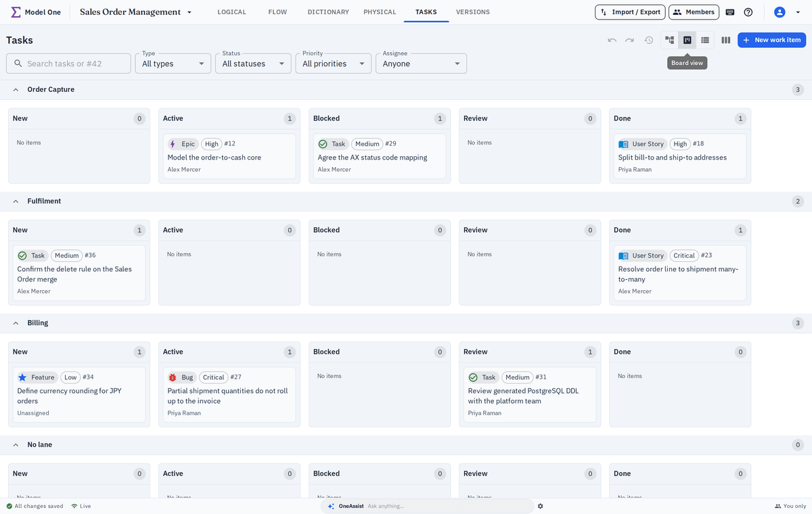Screen dimensions: 812x514
Task: Click the User Story book icon on card #23
Action: (623, 256)
